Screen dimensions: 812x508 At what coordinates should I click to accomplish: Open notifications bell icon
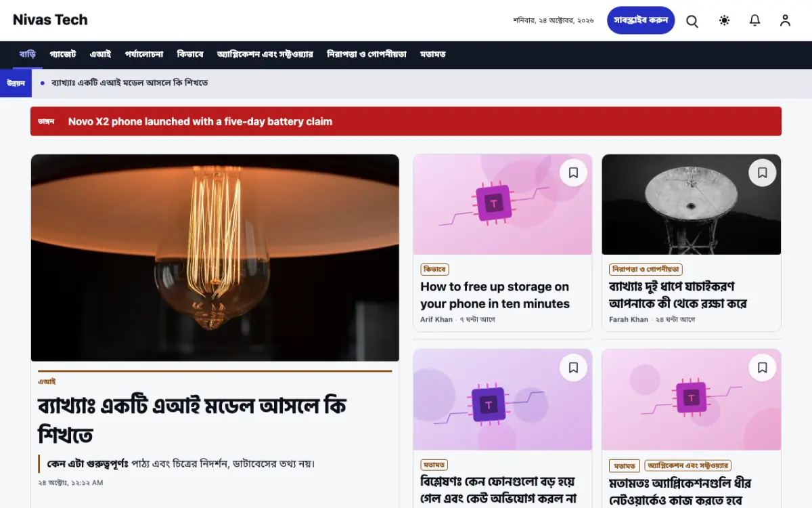pos(755,20)
